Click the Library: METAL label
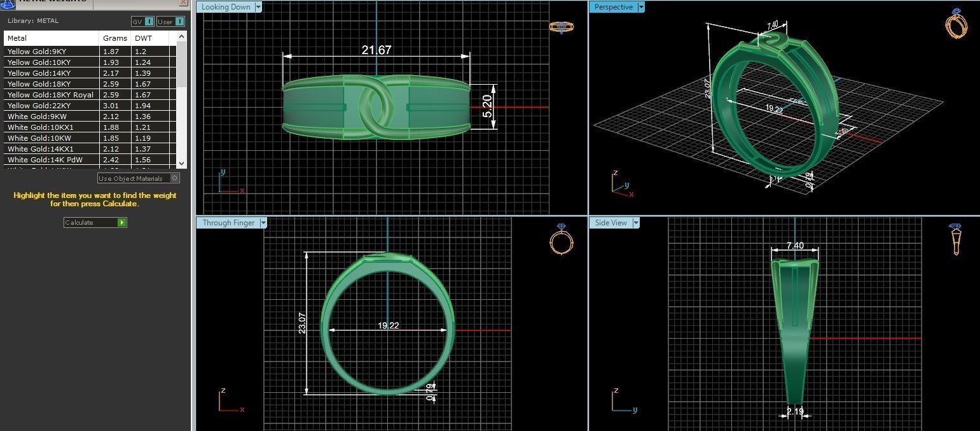The height and width of the screenshot is (431, 980). tap(33, 21)
